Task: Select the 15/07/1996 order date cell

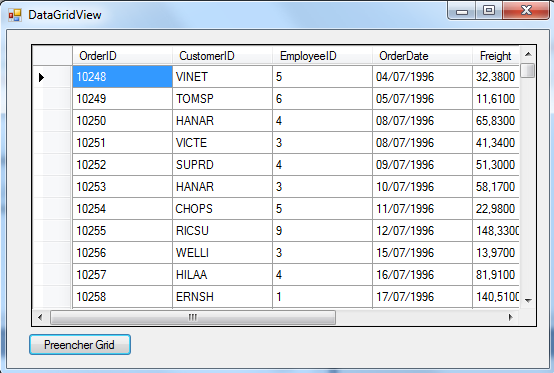Action: pyautogui.click(x=422, y=253)
